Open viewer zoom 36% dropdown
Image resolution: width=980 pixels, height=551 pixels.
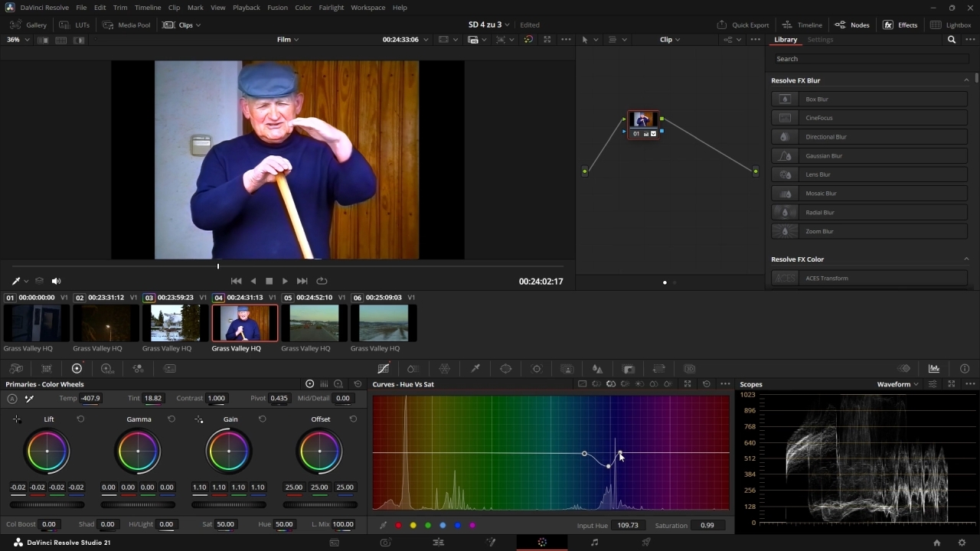tap(18, 39)
